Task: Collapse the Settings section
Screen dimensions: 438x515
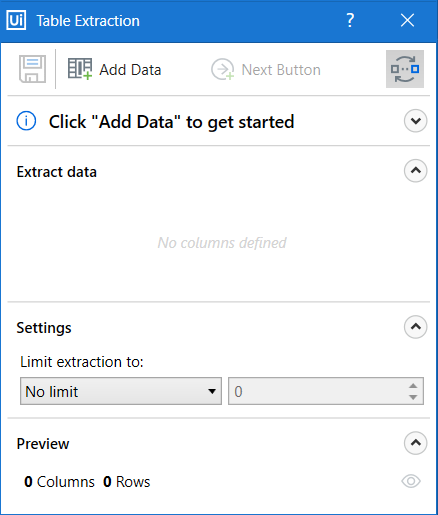Action: pyautogui.click(x=415, y=327)
